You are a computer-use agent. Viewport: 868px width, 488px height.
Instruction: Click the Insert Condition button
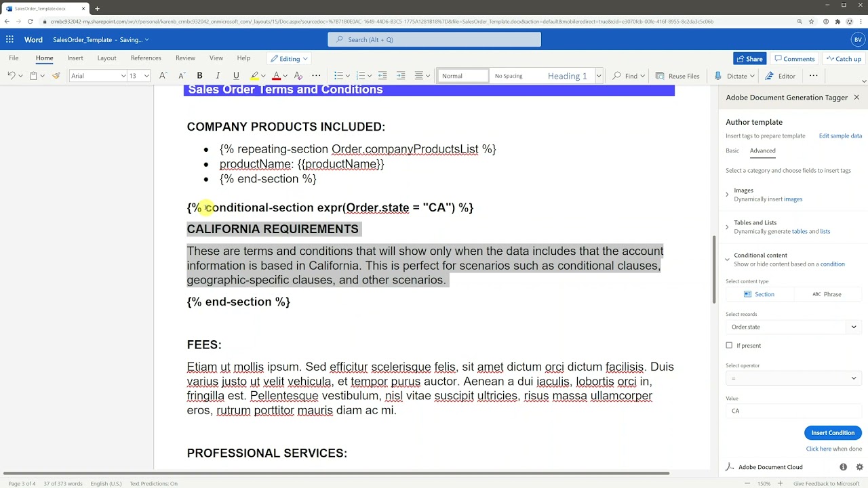coord(833,432)
